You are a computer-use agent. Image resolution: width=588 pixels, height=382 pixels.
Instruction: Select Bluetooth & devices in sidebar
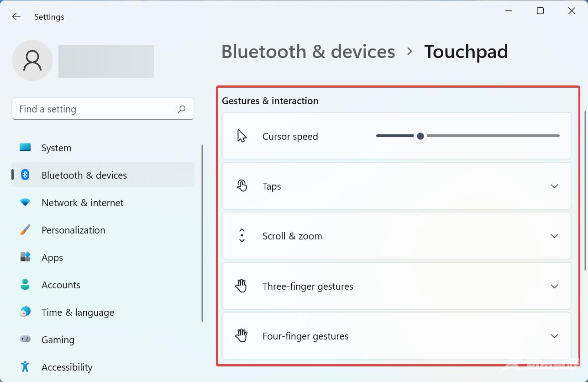(x=84, y=175)
